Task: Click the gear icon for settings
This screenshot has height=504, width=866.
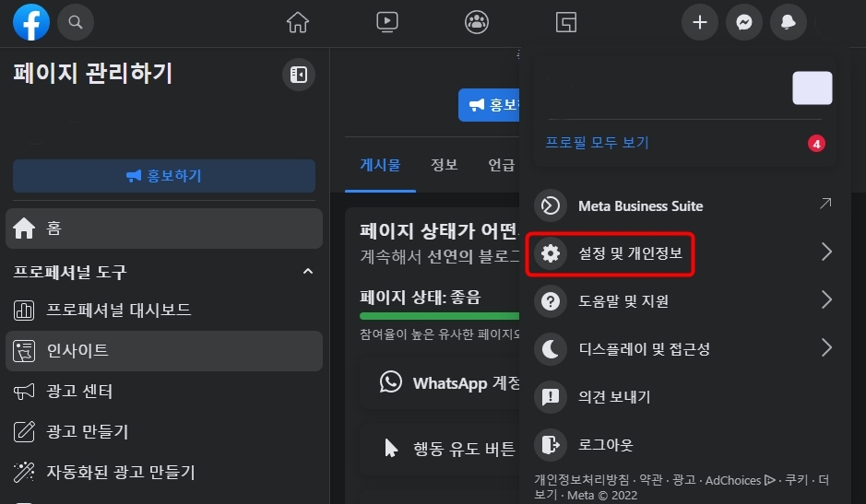Action: pyautogui.click(x=550, y=253)
